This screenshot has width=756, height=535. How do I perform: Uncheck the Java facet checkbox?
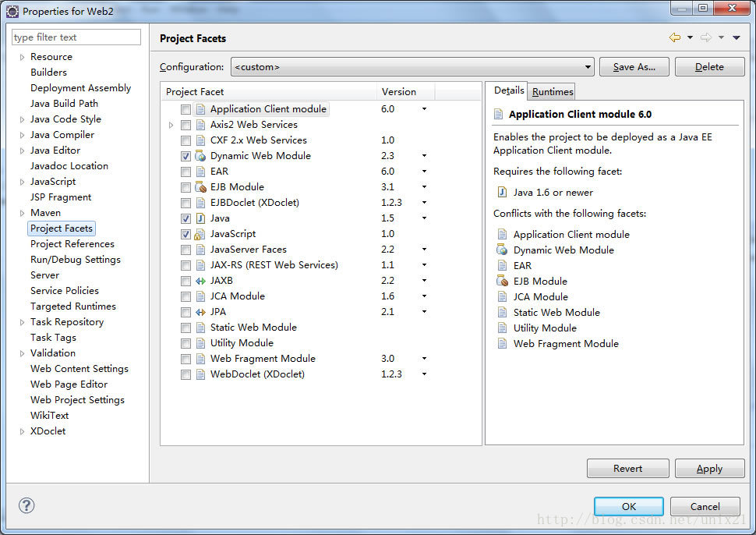pos(185,218)
